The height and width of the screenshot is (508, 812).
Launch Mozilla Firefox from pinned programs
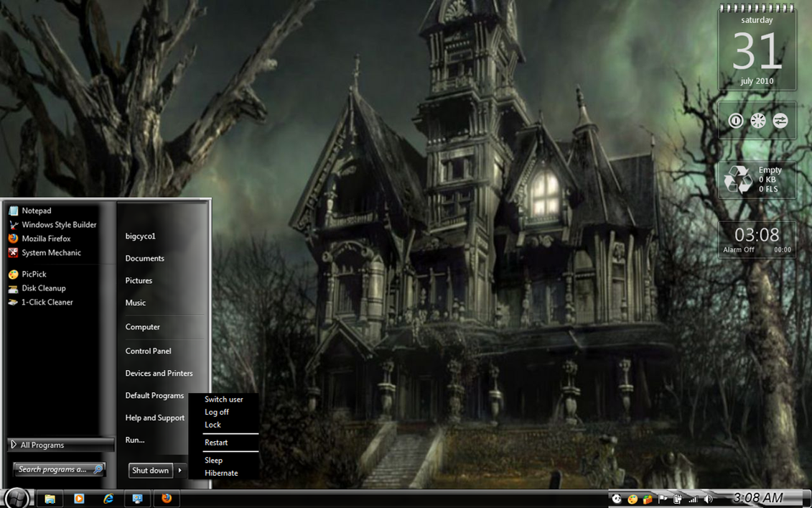tap(45, 239)
